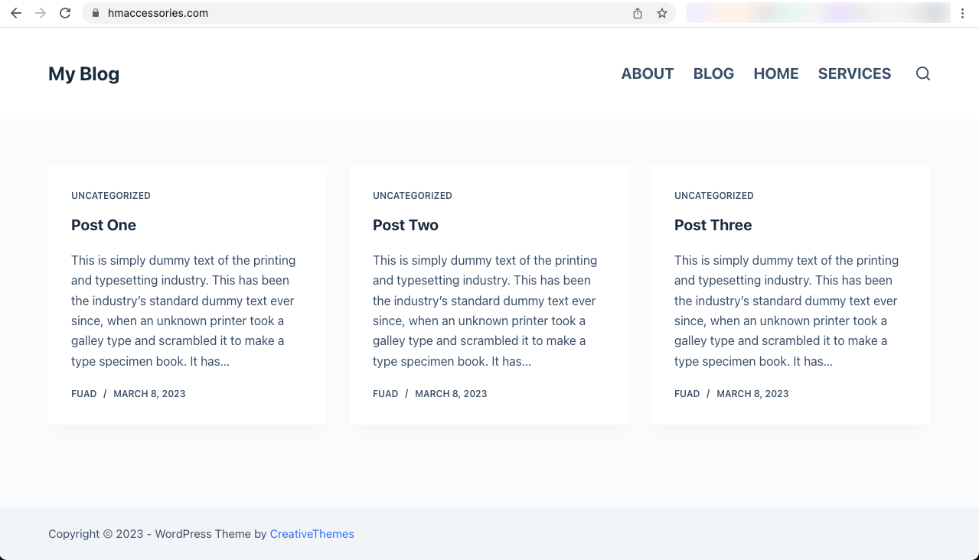Click the My Blog site title
The height and width of the screenshot is (560, 979).
click(83, 73)
